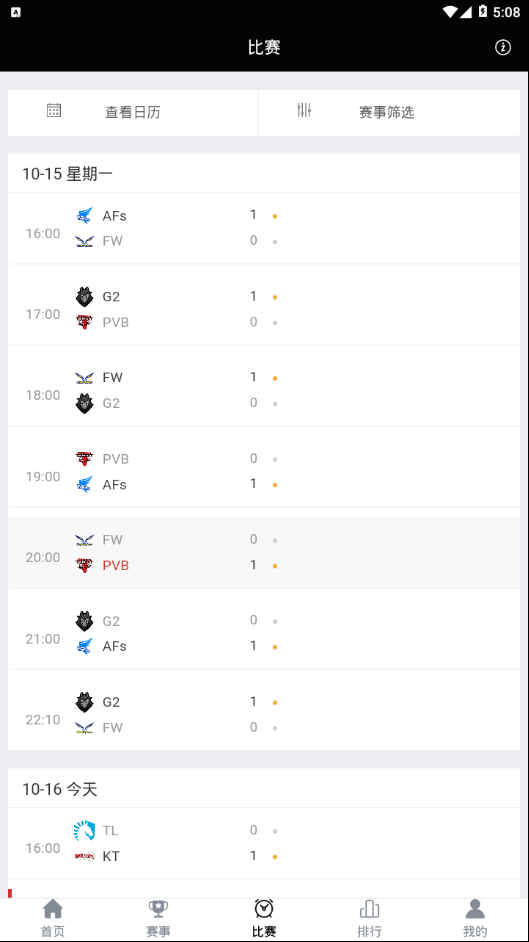Viewport: 529px width, 942px height.
Task: Open the 22:10 G2 vs FW match
Action: [264, 714]
